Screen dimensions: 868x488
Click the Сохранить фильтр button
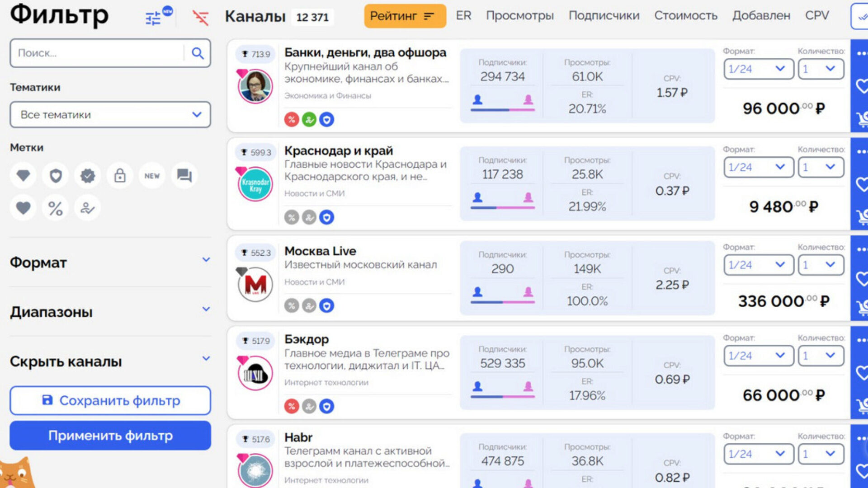[110, 400]
